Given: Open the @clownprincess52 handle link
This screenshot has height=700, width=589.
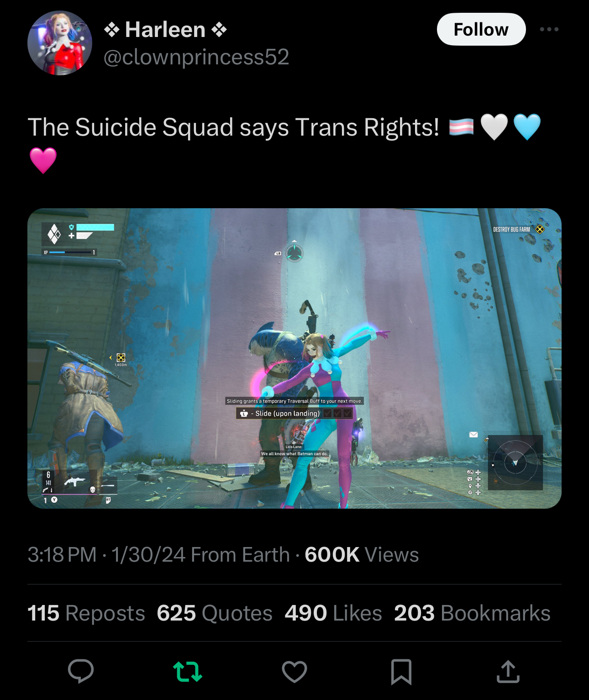Looking at the screenshot, I should pos(196,57).
